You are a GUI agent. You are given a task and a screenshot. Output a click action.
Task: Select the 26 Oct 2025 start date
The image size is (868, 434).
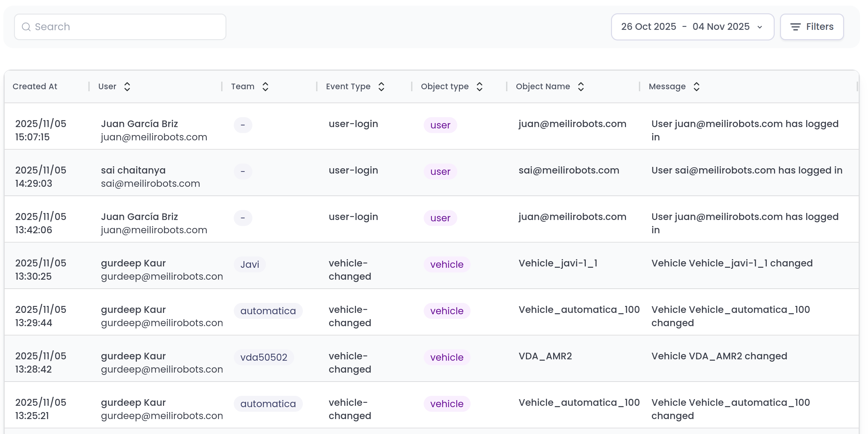[x=648, y=27]
